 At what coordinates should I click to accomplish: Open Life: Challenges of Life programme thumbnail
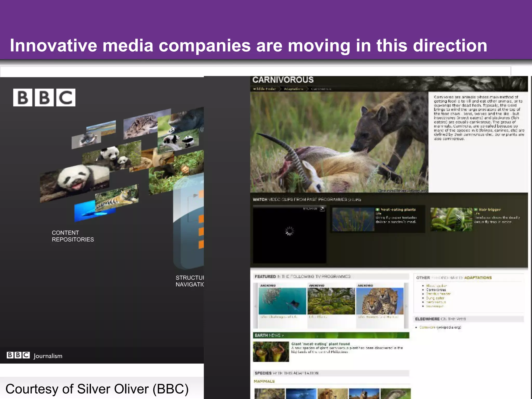pos(282,301)
